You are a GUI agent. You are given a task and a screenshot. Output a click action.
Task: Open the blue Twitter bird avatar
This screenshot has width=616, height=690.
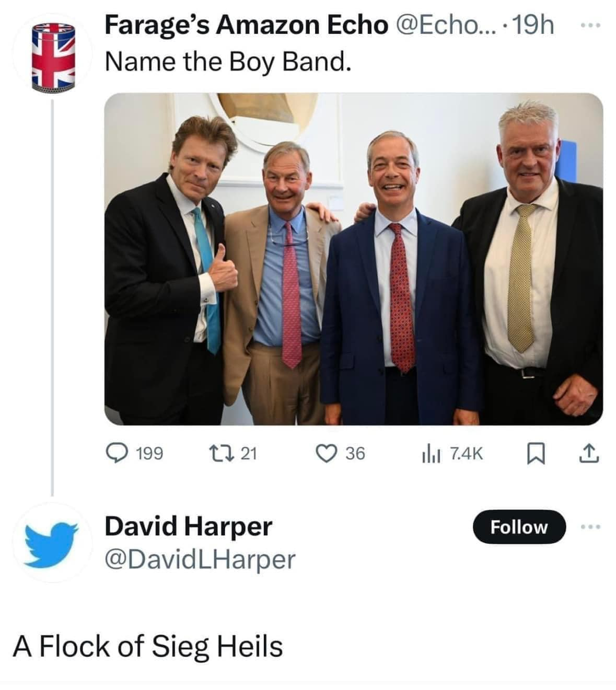click(x=52, y=543)
